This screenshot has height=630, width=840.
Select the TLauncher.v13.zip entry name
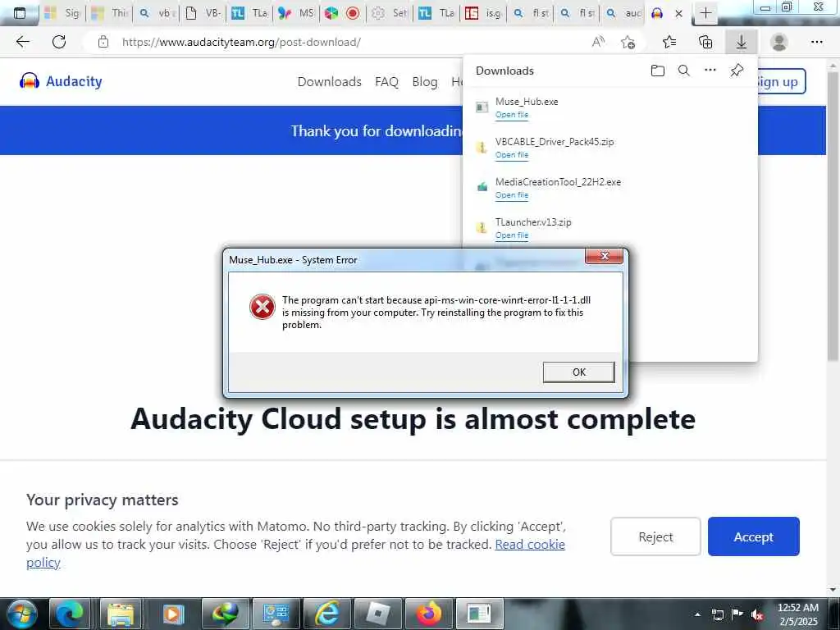[x=533, y=221]
